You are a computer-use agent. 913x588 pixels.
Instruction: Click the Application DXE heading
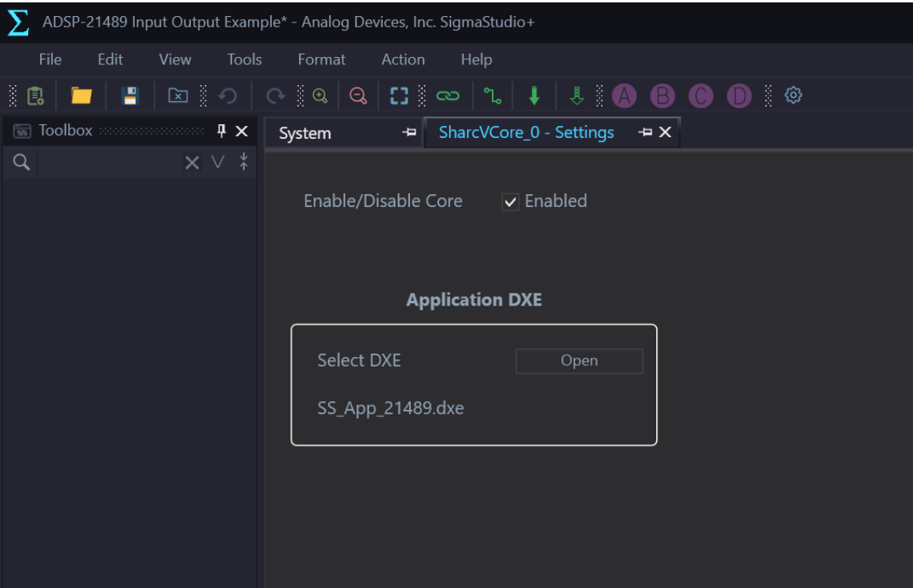474,300
